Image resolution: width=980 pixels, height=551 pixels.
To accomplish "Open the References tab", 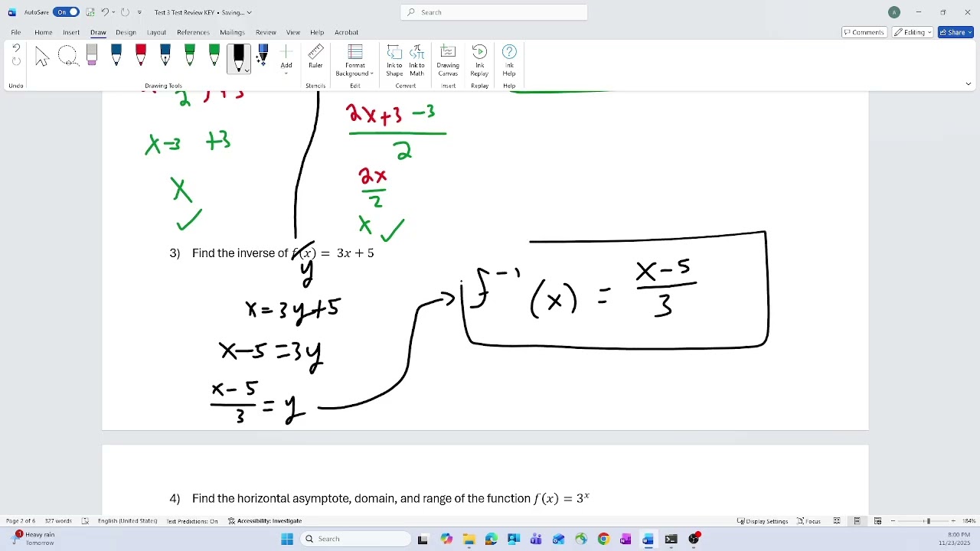I will click(x=193, y=32).
